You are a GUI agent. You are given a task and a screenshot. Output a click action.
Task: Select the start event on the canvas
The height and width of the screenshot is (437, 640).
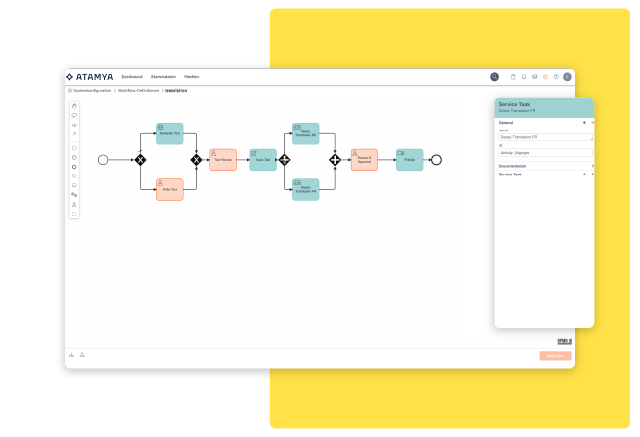pos(103,160)
